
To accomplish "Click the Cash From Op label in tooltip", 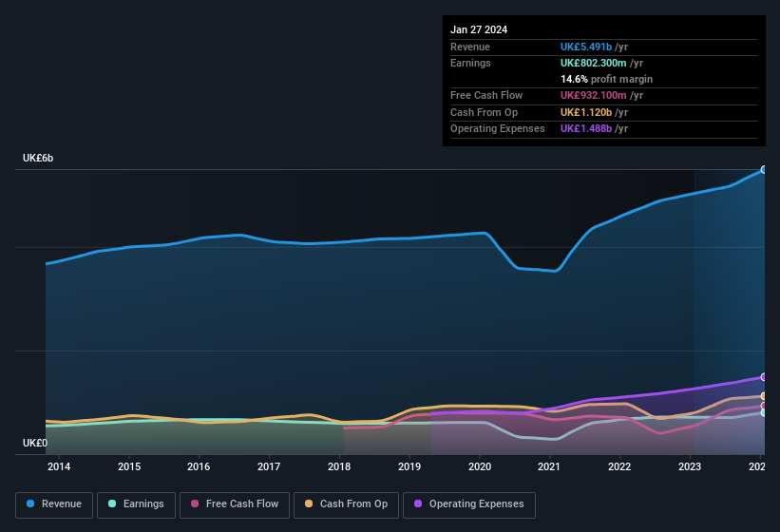I will pos(484,112).
